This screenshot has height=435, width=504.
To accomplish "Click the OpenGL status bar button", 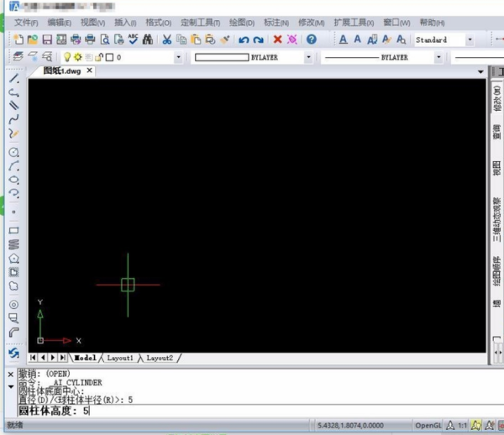I will [428, 426].
